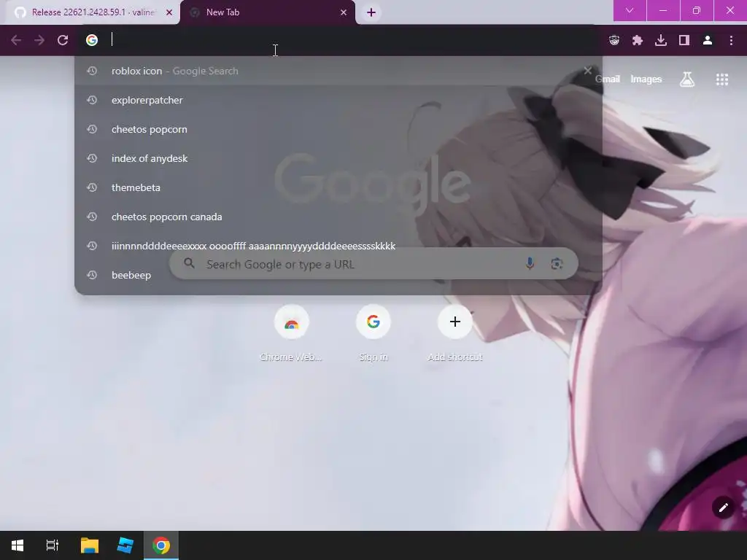Click the magnifier icon in the search box
This screenshot has width=747, height=560.
tap(189, 263)
